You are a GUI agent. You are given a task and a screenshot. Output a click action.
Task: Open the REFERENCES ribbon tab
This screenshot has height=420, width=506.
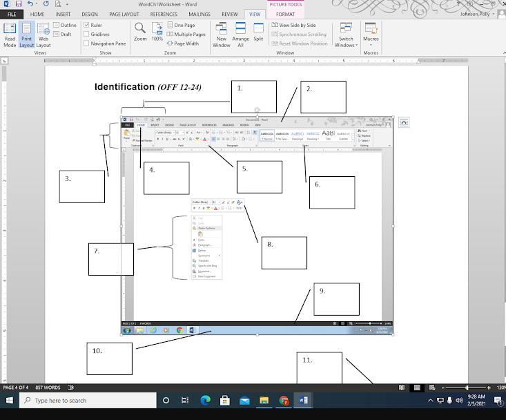tap(164, 15)
